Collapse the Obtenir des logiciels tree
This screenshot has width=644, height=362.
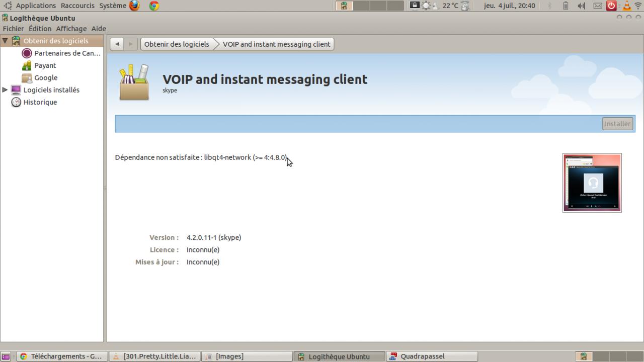(5, 41)
